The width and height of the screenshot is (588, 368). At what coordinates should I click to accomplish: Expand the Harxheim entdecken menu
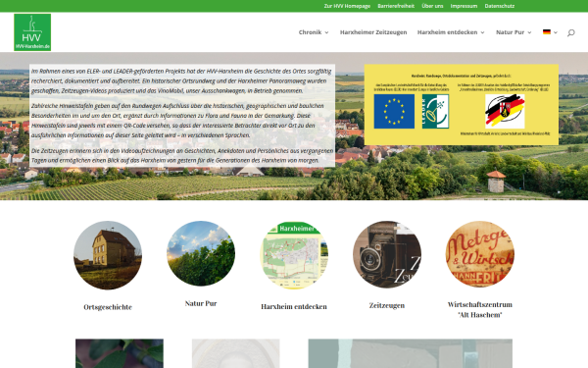[x=451, y=32]
